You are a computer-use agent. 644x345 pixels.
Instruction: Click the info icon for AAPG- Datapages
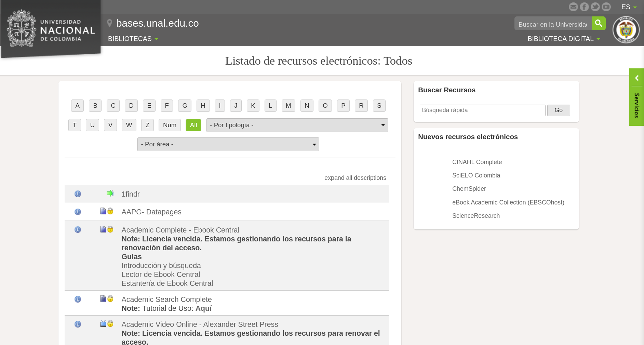point(78,212)
